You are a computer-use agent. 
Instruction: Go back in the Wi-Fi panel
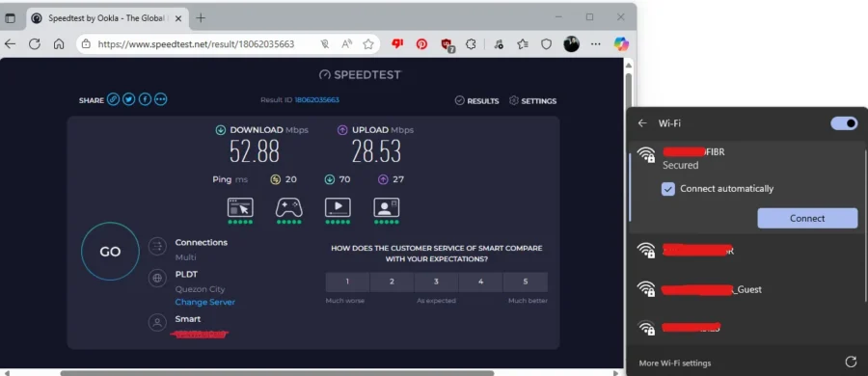(x=642, y=123)
